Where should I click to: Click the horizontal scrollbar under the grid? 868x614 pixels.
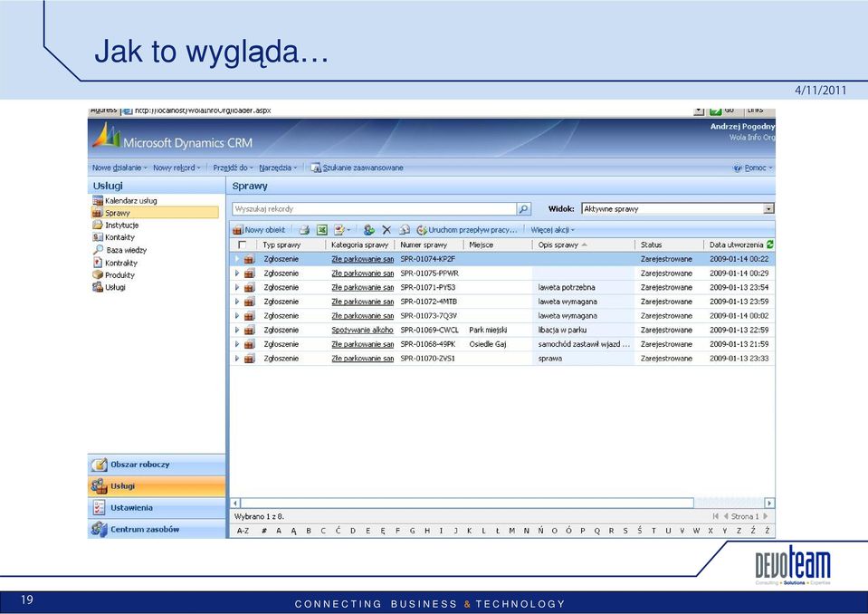[467, 503]
